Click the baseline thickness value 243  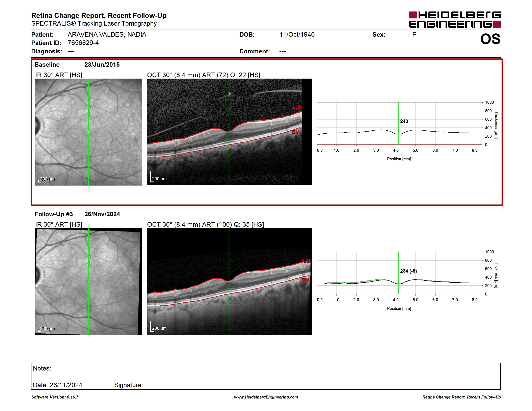pyautogui.click(x=404, y=121)
